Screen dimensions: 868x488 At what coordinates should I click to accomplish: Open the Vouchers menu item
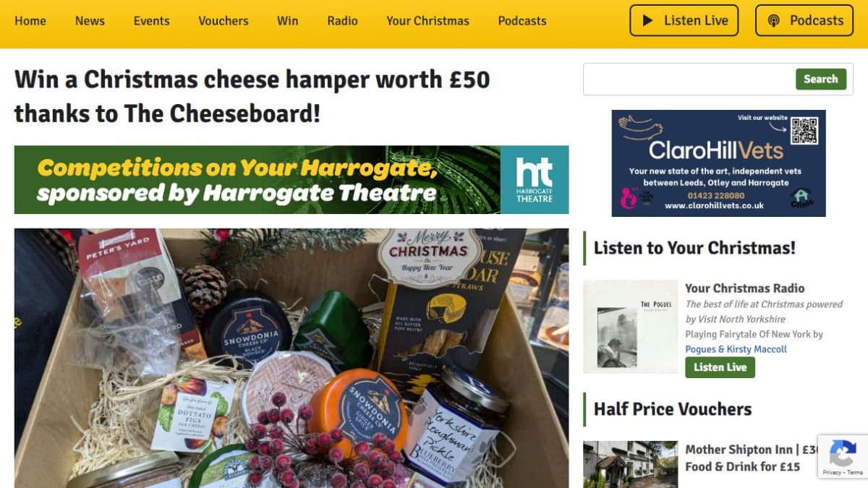[x=224, y=20]
